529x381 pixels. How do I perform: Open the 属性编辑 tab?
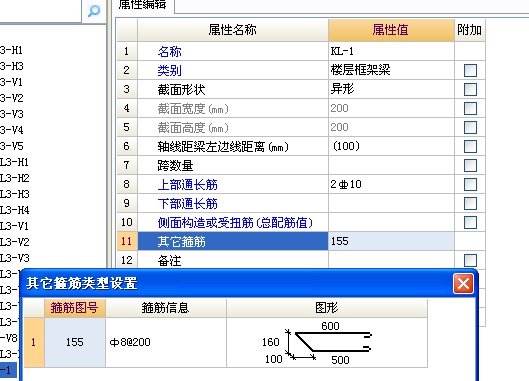(x=142, y=5)
